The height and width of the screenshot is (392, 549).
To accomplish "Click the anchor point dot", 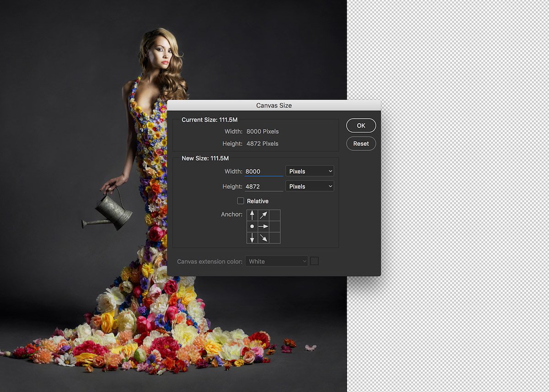I will (252, 226).
